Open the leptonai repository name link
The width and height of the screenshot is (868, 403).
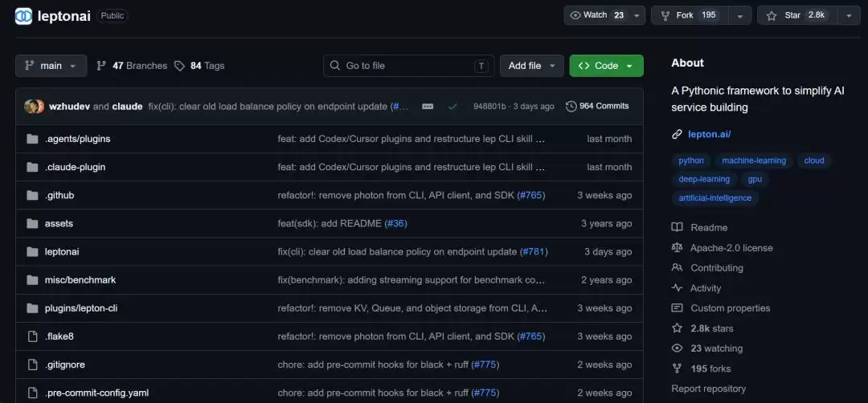pyautogui.click(x=63, y=16)
